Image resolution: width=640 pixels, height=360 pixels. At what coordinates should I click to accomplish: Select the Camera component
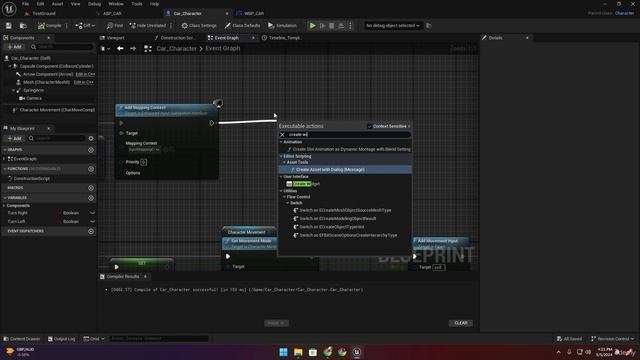33,98
